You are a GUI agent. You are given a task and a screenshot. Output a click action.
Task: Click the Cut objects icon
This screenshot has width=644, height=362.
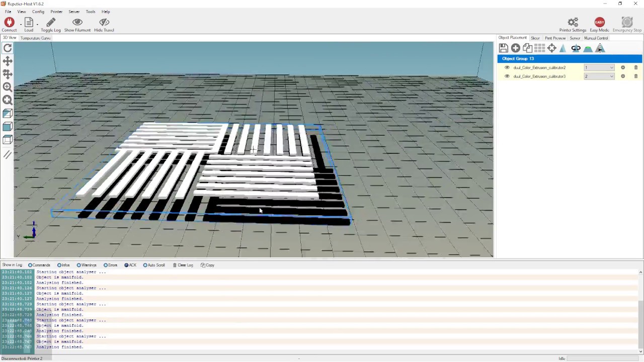[588, 48]
